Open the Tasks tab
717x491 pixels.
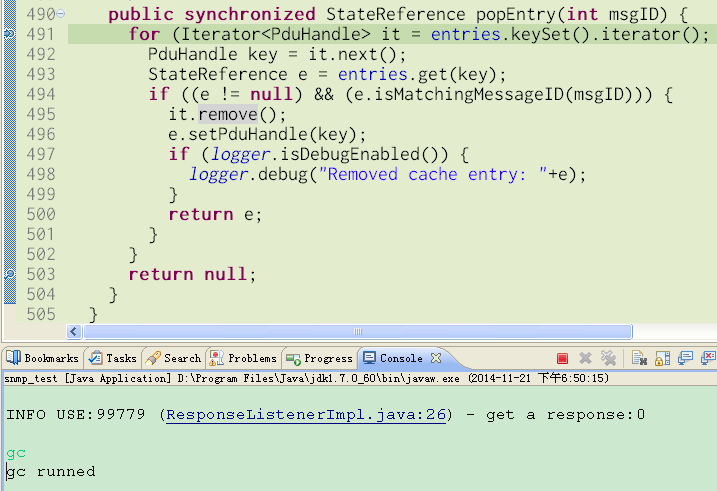tap(113, 358)
